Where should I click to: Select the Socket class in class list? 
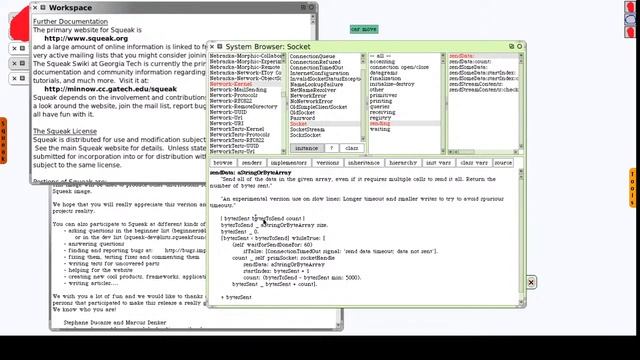tap(325, 124)
